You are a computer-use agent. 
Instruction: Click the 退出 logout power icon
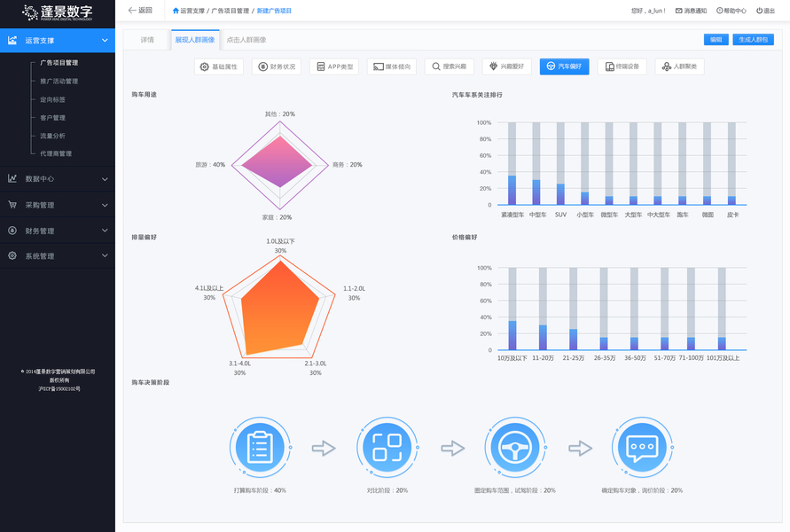pyautogui.click(x=759, y=11)
